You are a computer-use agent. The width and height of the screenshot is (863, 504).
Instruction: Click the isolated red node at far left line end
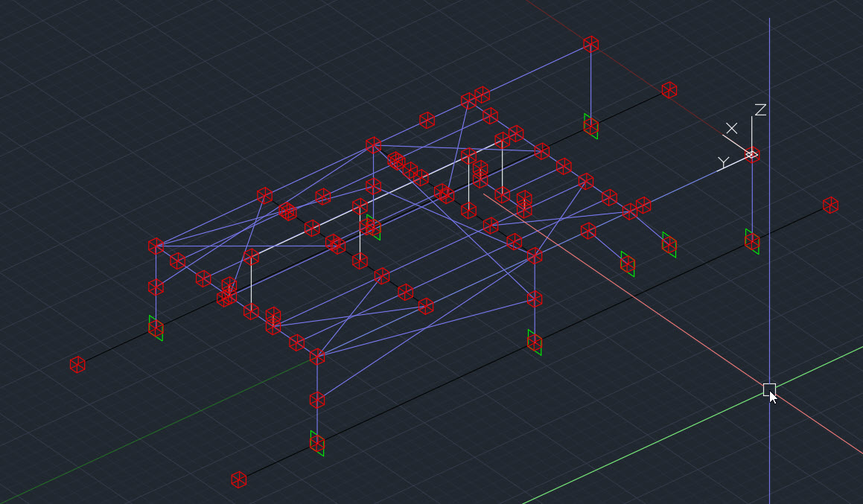77,364
